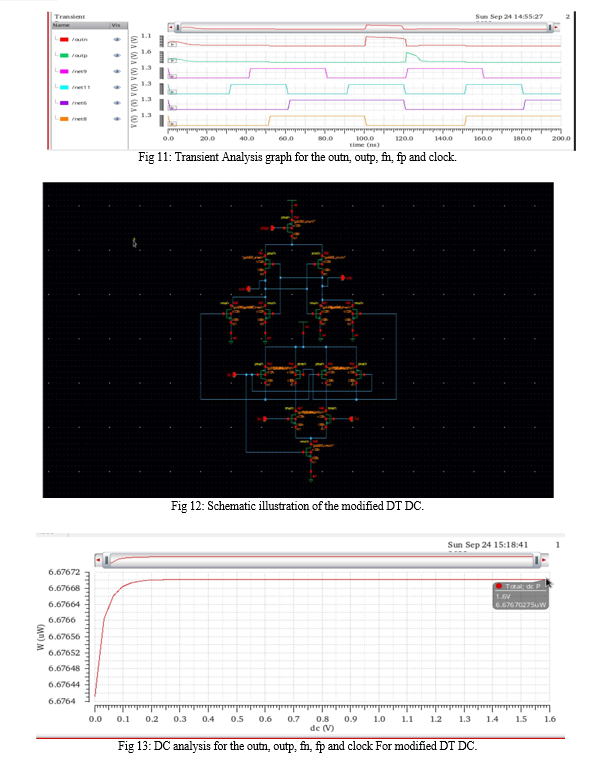The image size is (602, 761).
Task: Click the Vis column header
Action: pos(118,25)
